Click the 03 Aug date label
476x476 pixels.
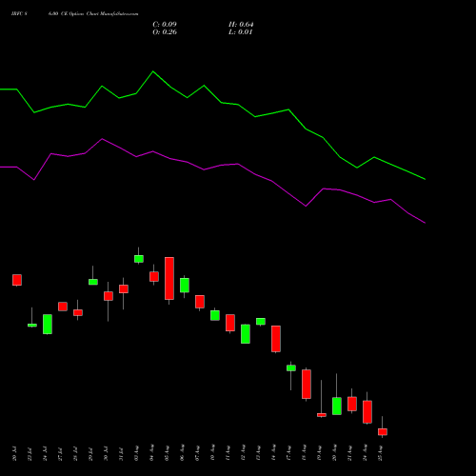pos(136,453)
